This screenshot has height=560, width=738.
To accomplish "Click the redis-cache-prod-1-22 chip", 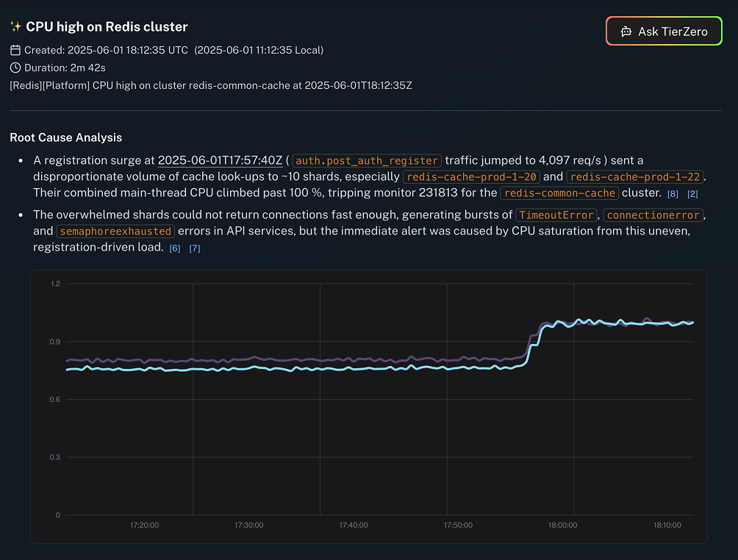I will pyautogui.click(x=635, y=176).
